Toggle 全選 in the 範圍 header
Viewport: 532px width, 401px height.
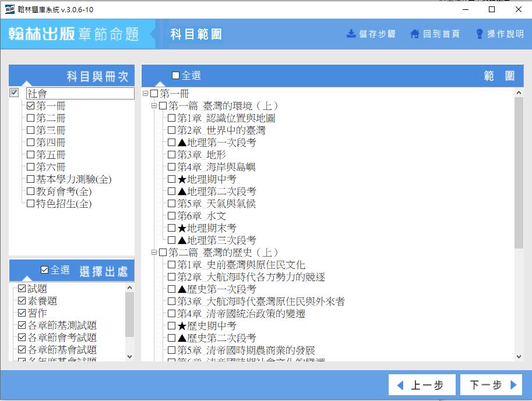(175, 75)
